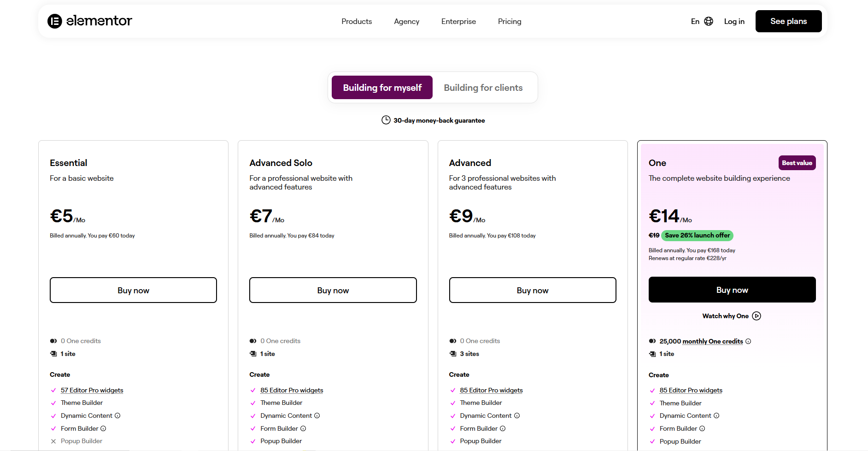Click Theme Builder in Advanced Solo plan
This screenshot has height=451, width=868.
pos(282,403)
